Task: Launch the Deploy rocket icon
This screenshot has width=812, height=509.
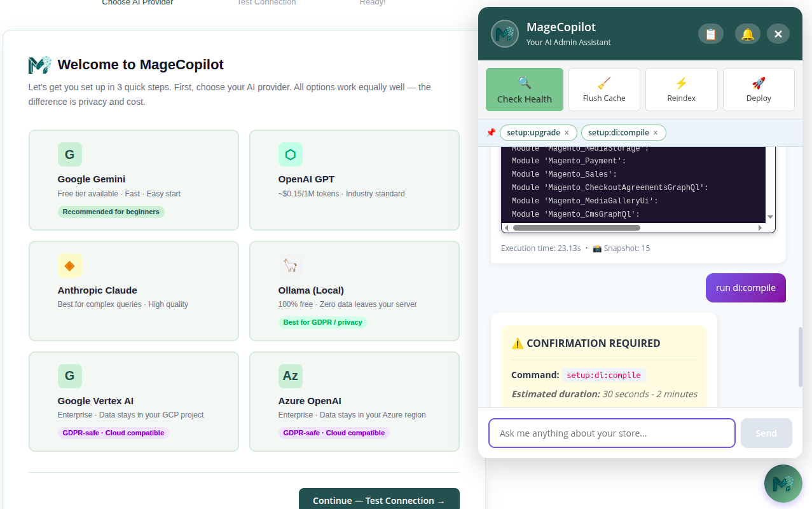Action: point(758,83)
